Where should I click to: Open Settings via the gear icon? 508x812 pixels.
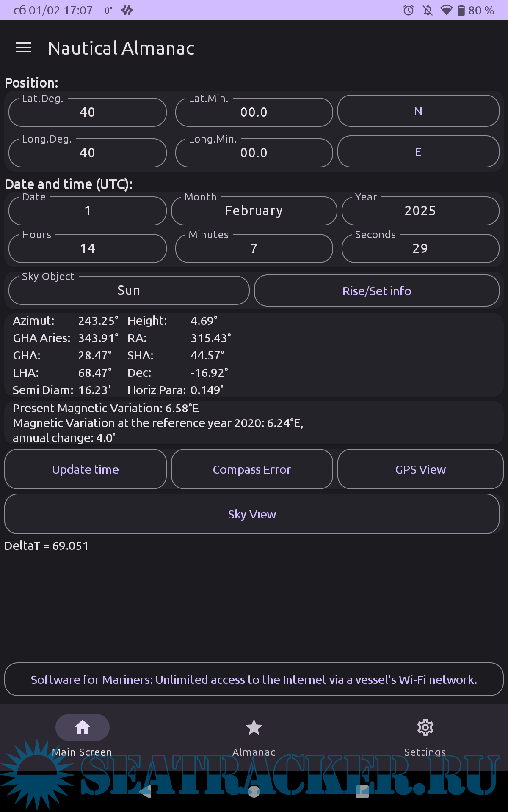point(425,727)
